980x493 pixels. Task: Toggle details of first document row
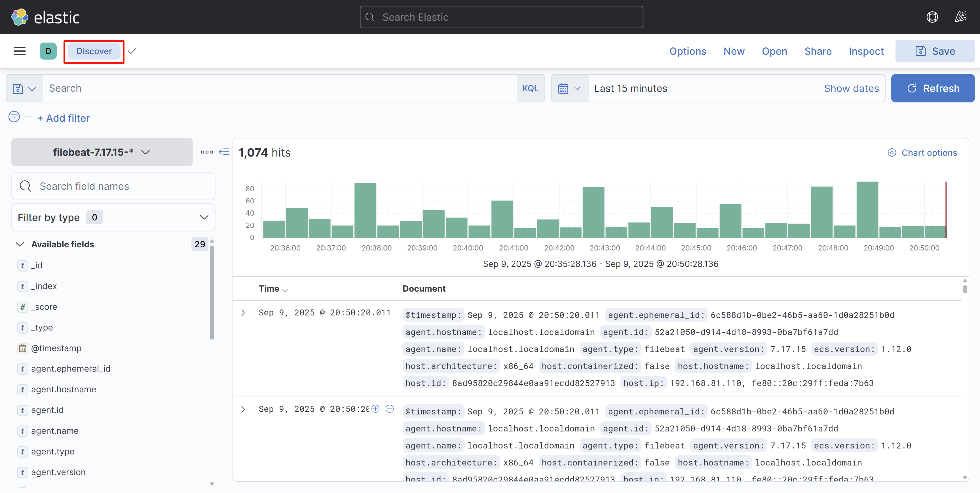click(243, 313)
